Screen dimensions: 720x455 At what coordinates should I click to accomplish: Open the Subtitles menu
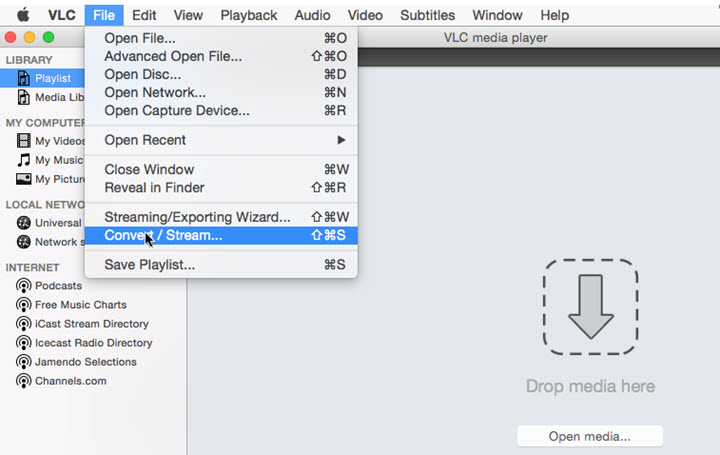tap(426, 15)
